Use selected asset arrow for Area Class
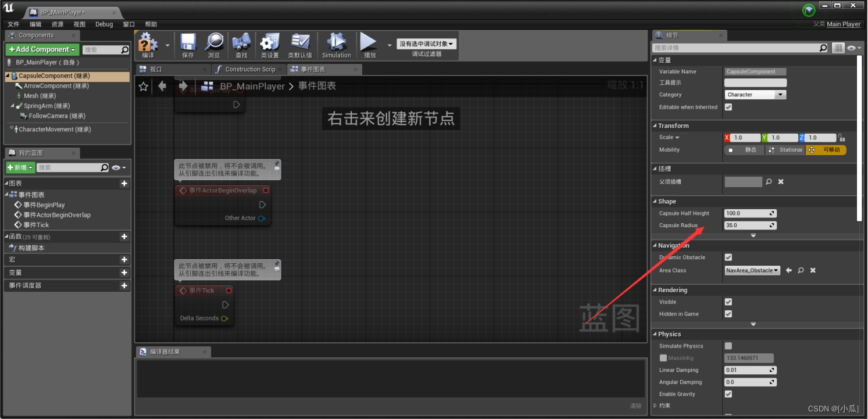Image resolution: width=868 pixels, height=419 pixels. tap(789, 270)
